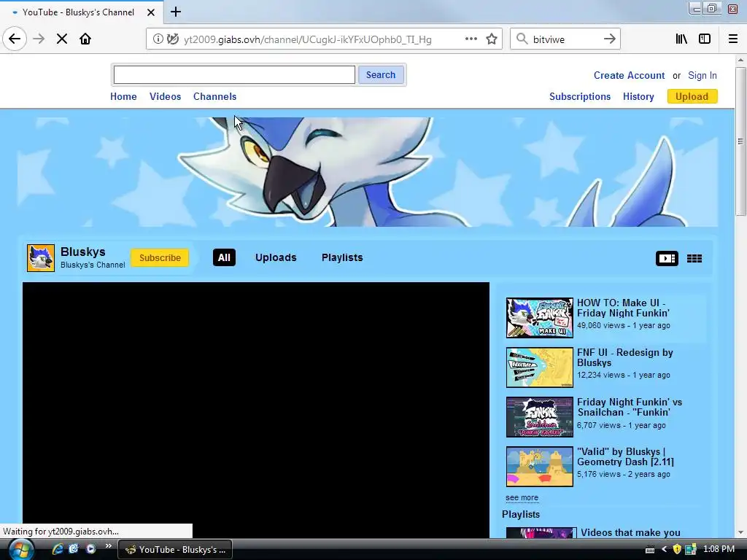
Task: Click the browser address bar URL
Action: point(308,39)
